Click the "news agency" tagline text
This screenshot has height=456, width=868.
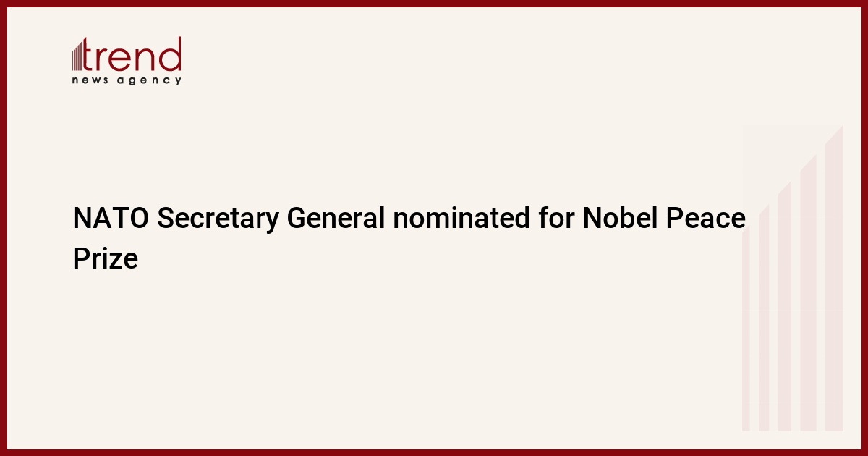[x=127, y=80]
